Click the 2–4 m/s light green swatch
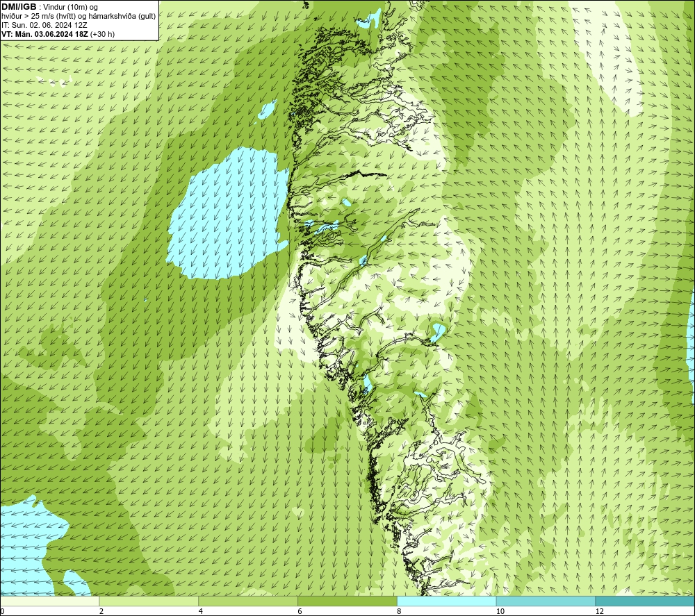695x616 pixels. (149, 601)
